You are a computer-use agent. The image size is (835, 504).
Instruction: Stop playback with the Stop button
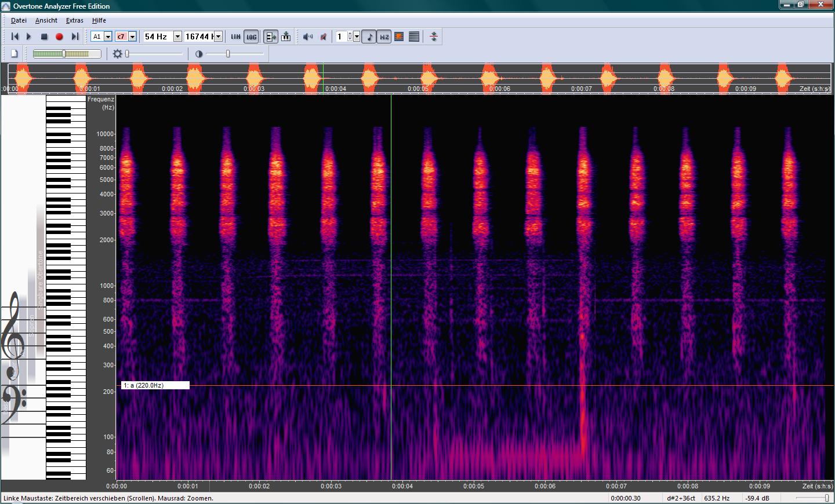click(x=44, y=36)
